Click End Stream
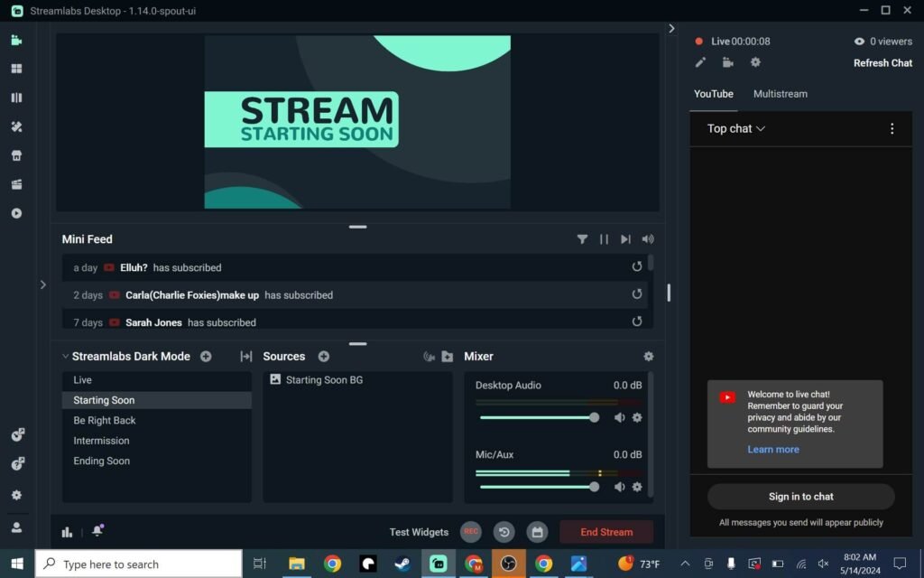The height and width of the screenshot is (578, 924). (606, 532)
